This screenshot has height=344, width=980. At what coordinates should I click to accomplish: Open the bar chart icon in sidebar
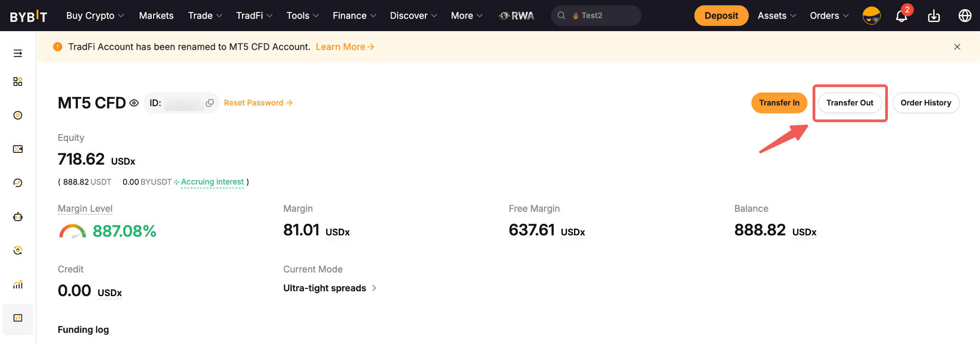(x=18, y=285)
